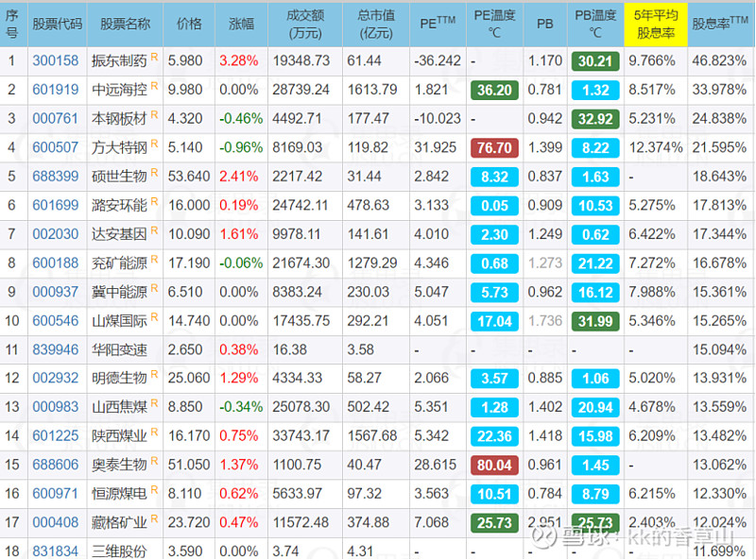Click 股票代码 column header
Image resolution: width=756 pixels, height=560 pixels.
click(x=58, y=25)
